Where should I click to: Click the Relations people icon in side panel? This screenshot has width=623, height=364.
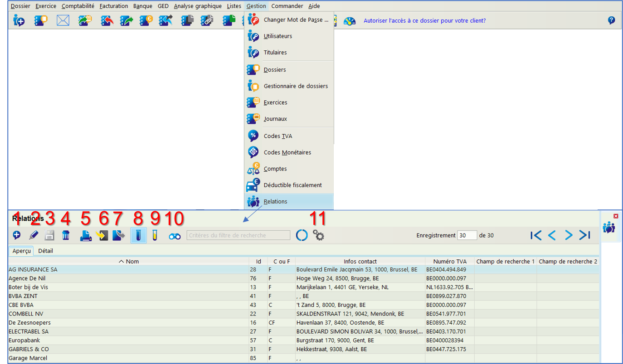(608, 228)
